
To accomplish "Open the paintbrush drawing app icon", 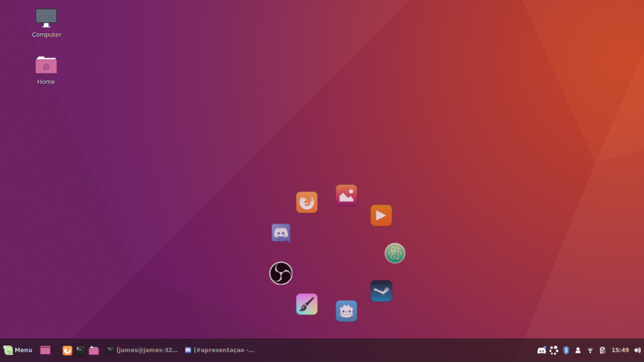I will click(x=307, y=304).
